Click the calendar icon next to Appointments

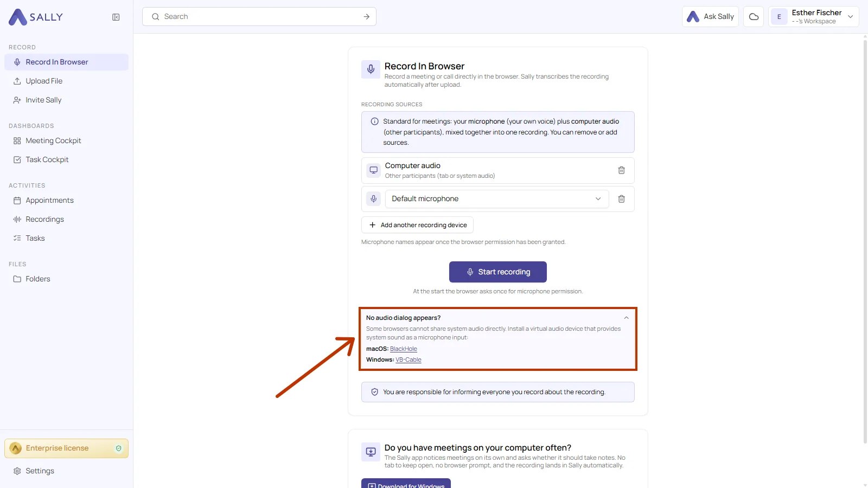tap(17, 201)
